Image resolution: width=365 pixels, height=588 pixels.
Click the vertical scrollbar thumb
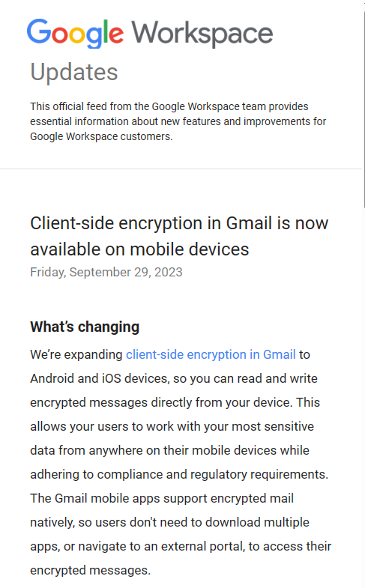point(364,109)
